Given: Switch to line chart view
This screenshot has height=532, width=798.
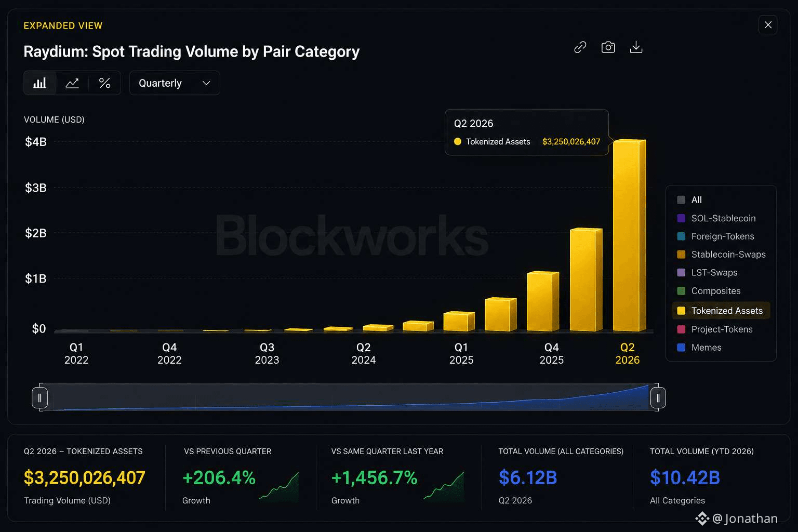Looking at the screenshot, I should pos(72,83).
